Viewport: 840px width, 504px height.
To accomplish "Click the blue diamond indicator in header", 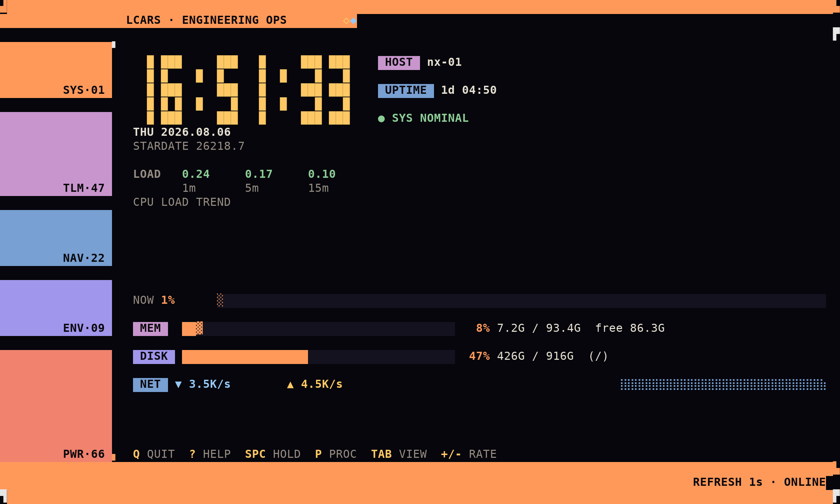I will click(x=353, y=21).
